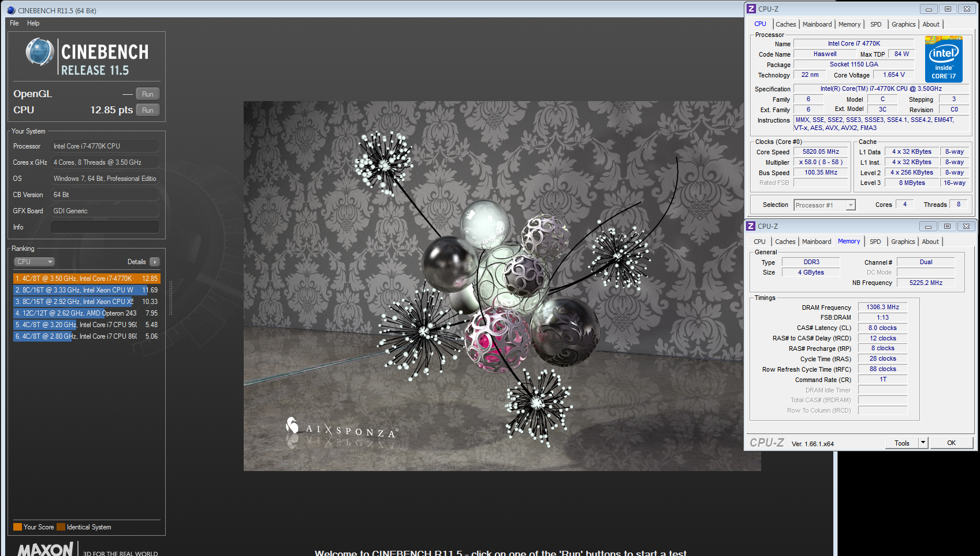Open the CPU ranking dropdown
Viewport: 980px width, 556px height.
pos(34,262)
